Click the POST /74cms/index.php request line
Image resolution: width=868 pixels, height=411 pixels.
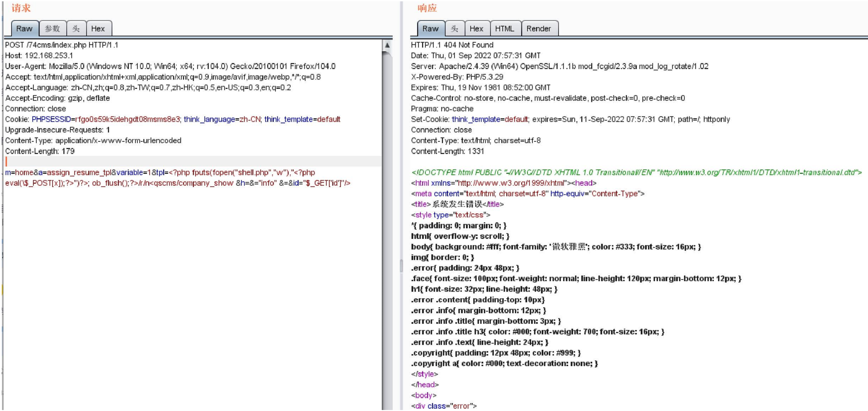[x=62, y=45]
